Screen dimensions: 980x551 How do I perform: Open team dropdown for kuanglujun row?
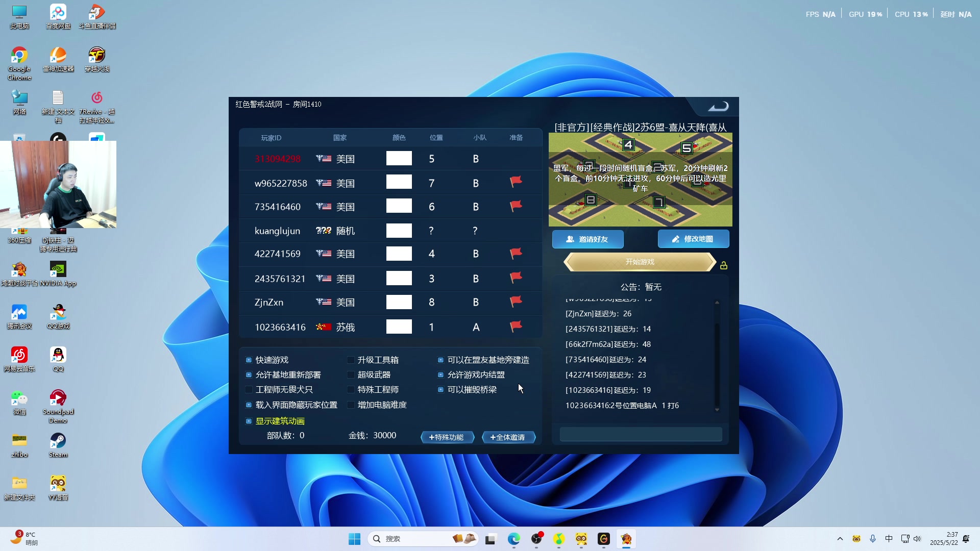(x=475, y=231)
